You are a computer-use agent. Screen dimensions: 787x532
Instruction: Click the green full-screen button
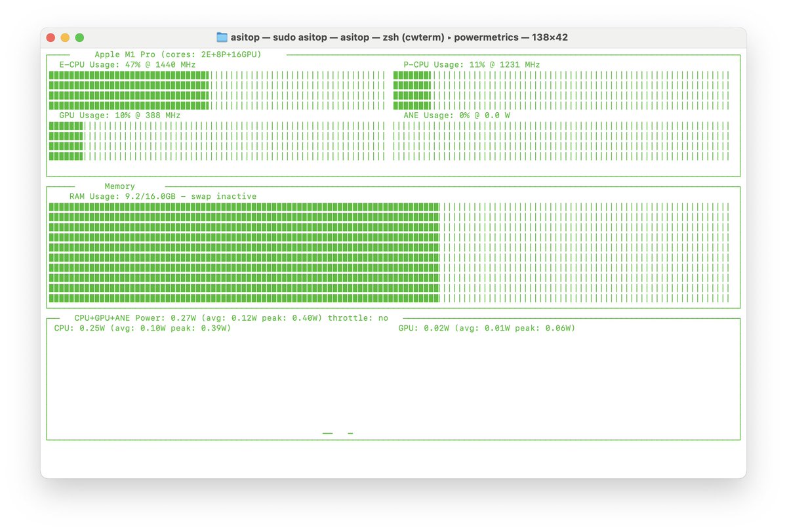(79, 38)
